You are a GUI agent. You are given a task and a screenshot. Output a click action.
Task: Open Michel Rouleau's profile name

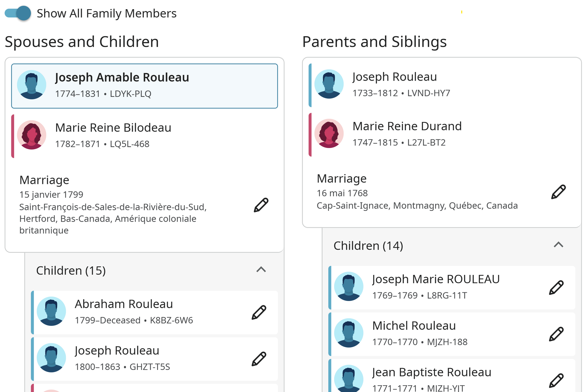click(414, 326)
